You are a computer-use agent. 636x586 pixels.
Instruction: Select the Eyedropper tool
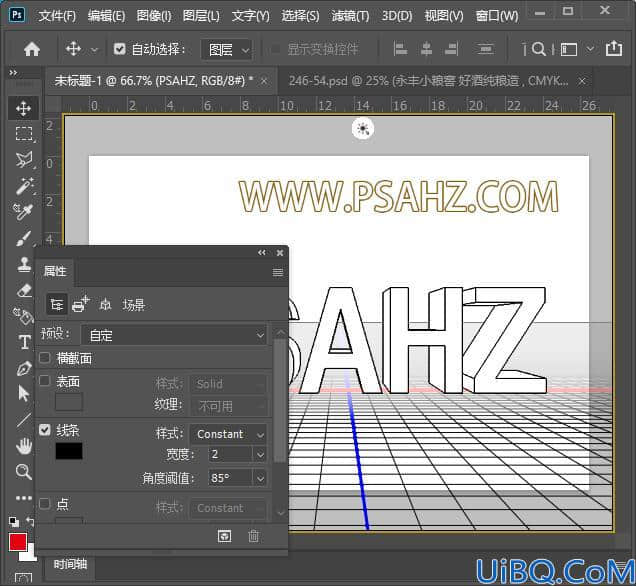tap(23, 211)
